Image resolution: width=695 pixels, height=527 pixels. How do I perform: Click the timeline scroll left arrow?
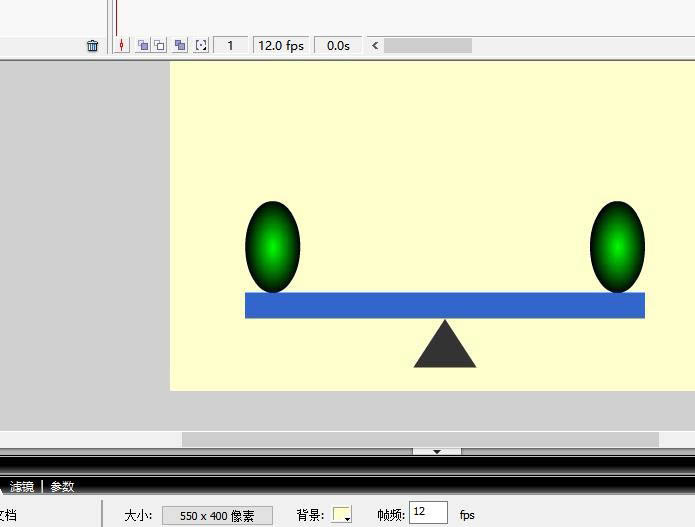(x=375, y=46)
